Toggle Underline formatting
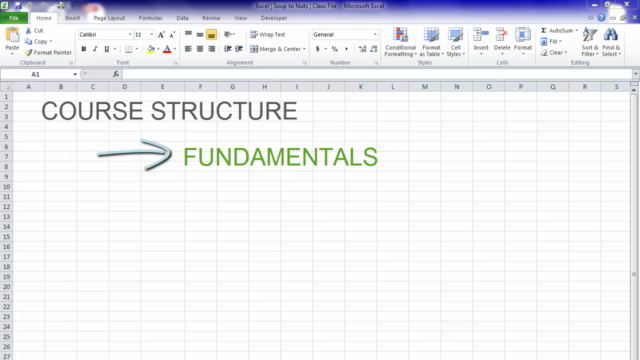The image size is (640, 360). (107, 49)
